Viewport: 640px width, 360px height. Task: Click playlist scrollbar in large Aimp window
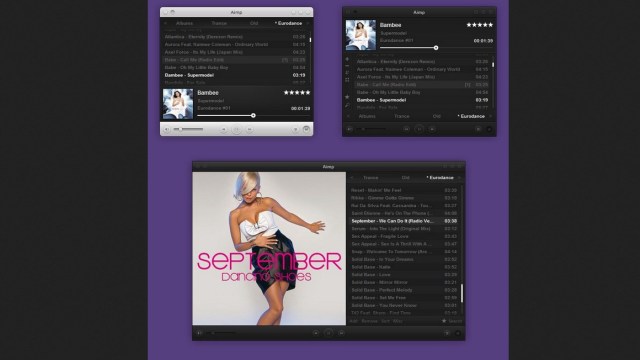pos(462,293)
